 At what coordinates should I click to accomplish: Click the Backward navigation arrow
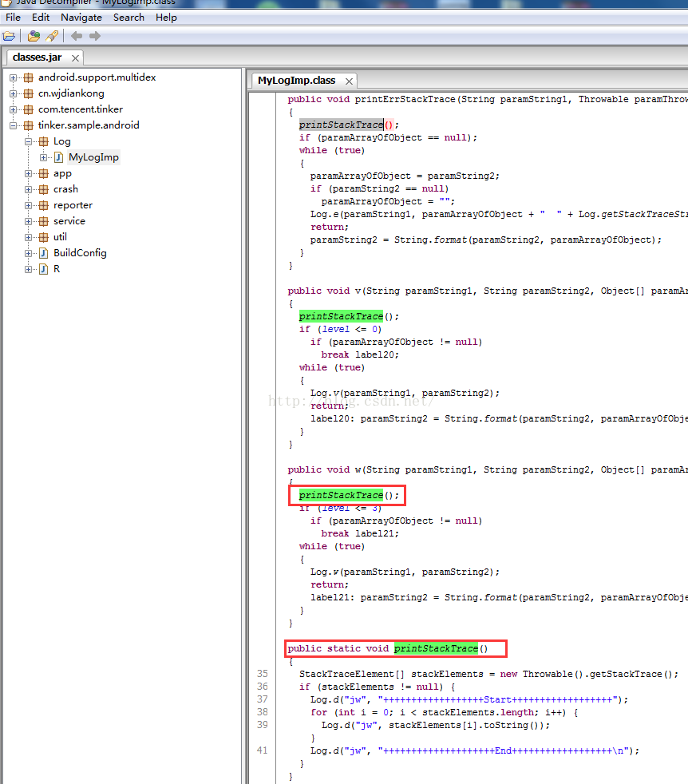pyautogui.click(x=77, y=36)
